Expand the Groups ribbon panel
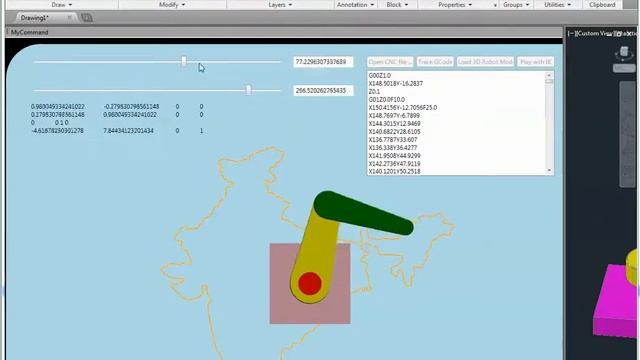 pyautogui.click(x=516, y=4)
